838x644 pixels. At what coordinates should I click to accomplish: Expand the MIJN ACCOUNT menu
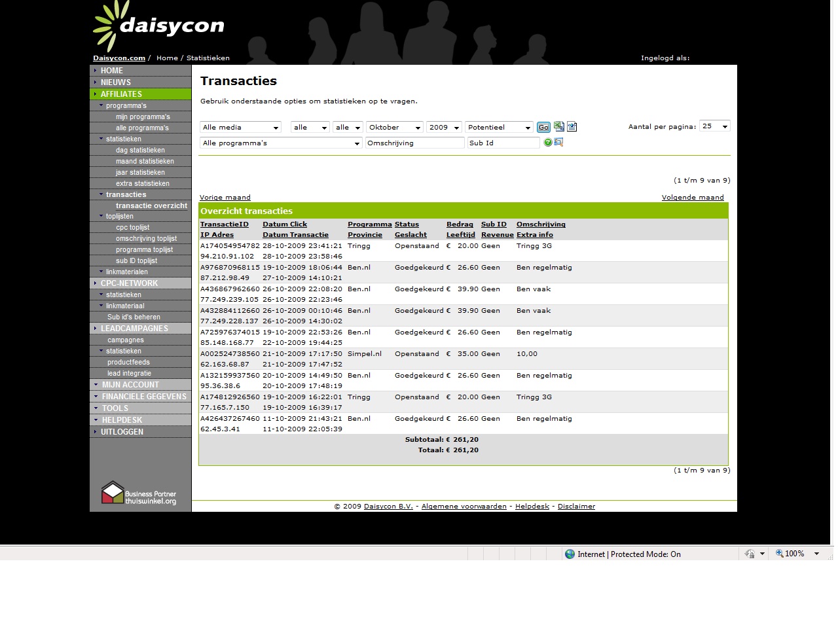(130, 385)
